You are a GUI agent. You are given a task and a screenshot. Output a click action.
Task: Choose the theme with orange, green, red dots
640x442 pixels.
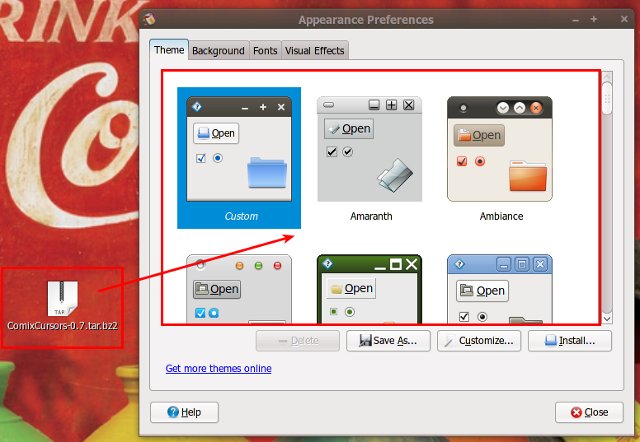coord(239,289)
